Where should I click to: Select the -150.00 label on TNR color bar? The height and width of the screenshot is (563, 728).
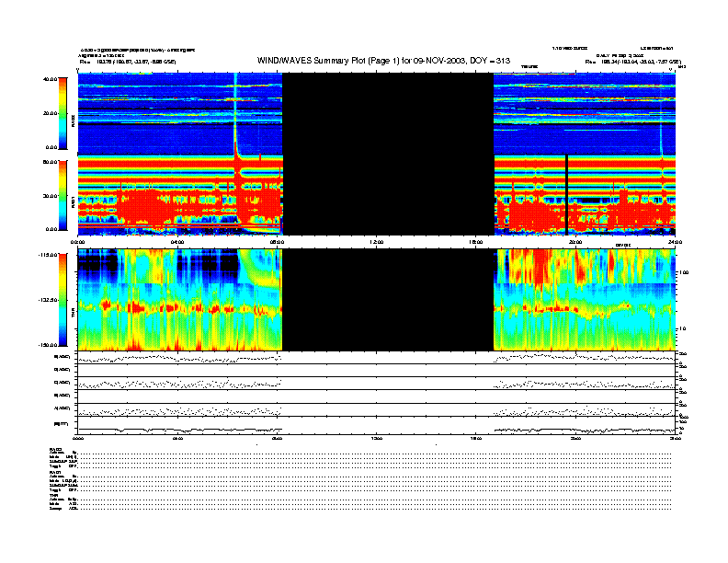(48, 345)
